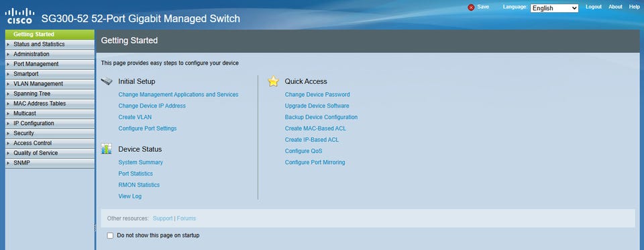Click the Logout link
Image resolution: width=644 pixels, height=250 pixels.
[x=594, y=7]
